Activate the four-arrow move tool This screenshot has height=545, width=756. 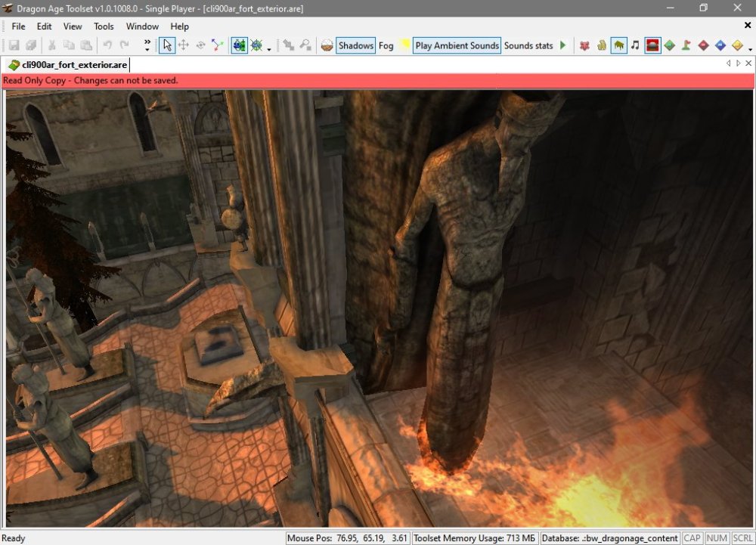[x=183, y=45]
